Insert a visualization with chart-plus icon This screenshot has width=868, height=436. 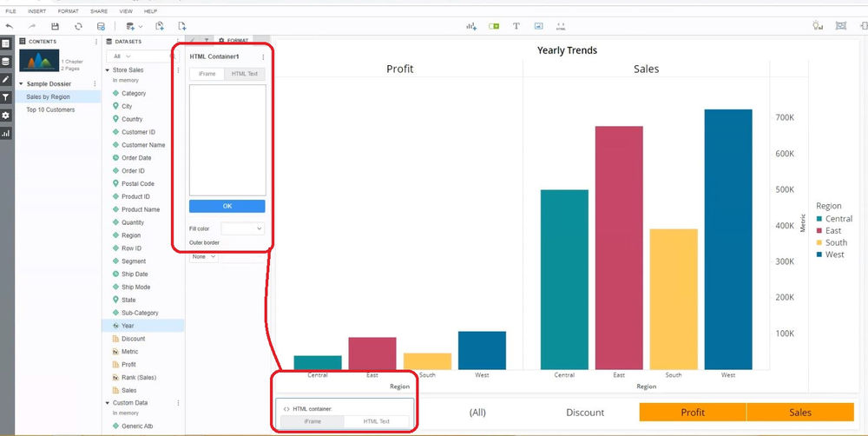click(x=471, y=26)
